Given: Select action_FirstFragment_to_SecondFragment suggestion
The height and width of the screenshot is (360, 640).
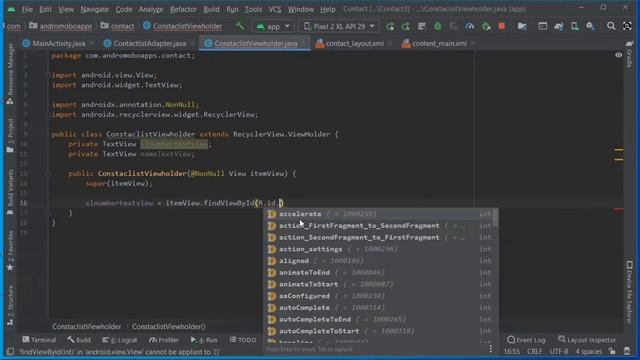Looking at the screenshot, I should point(380,226).
